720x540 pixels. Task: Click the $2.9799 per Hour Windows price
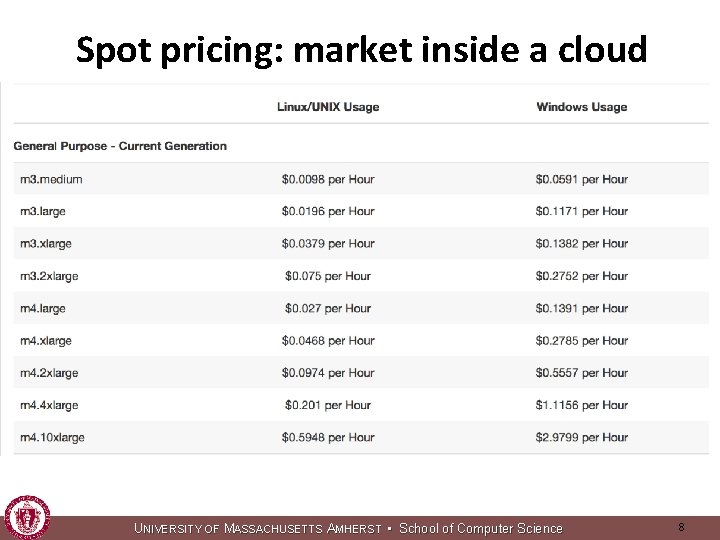pos(581,437)
